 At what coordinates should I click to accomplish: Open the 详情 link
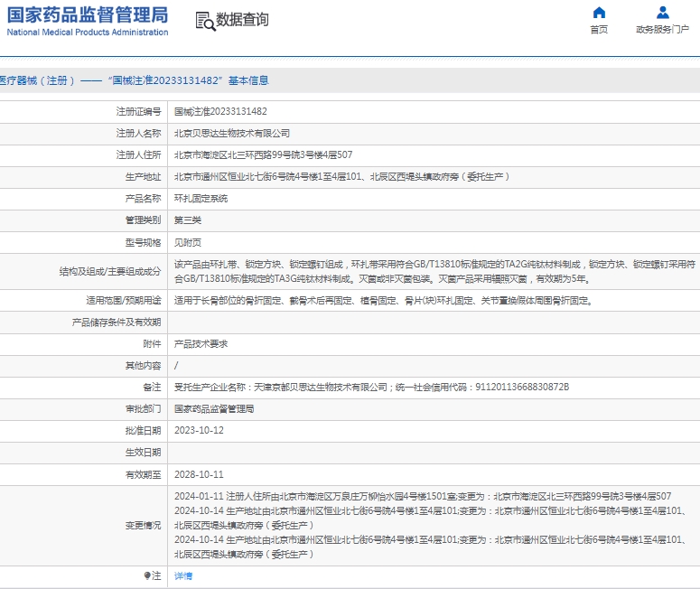coord(183,576)
